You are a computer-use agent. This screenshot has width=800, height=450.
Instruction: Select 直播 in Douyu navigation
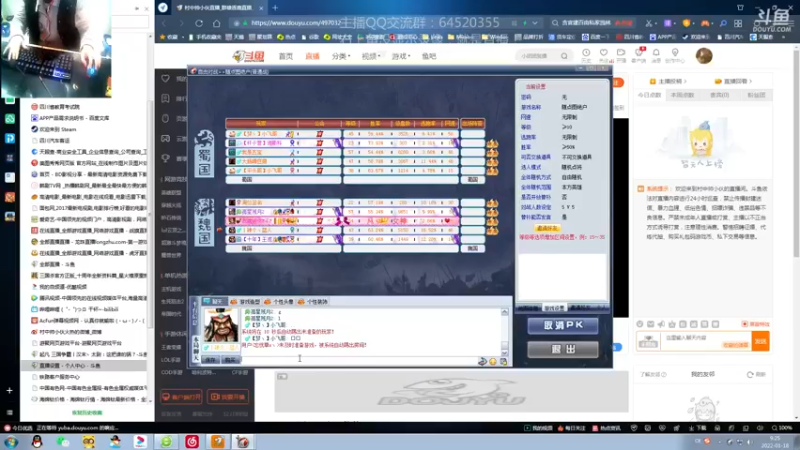point(312,56)
